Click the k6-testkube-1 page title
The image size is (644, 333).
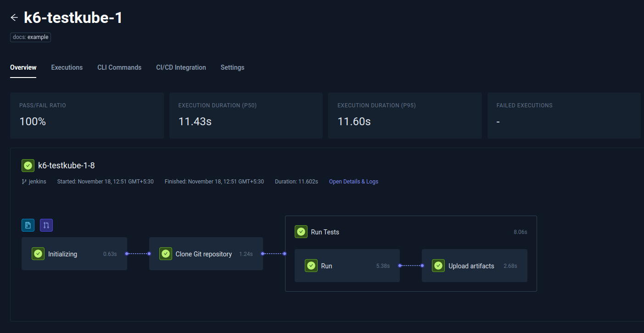tap(73, 18)
